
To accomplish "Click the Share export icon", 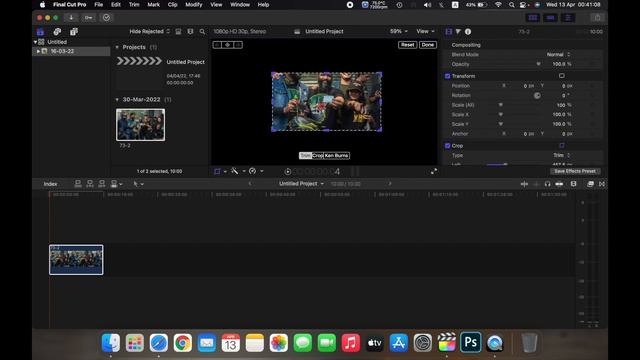I will point(597,18).
